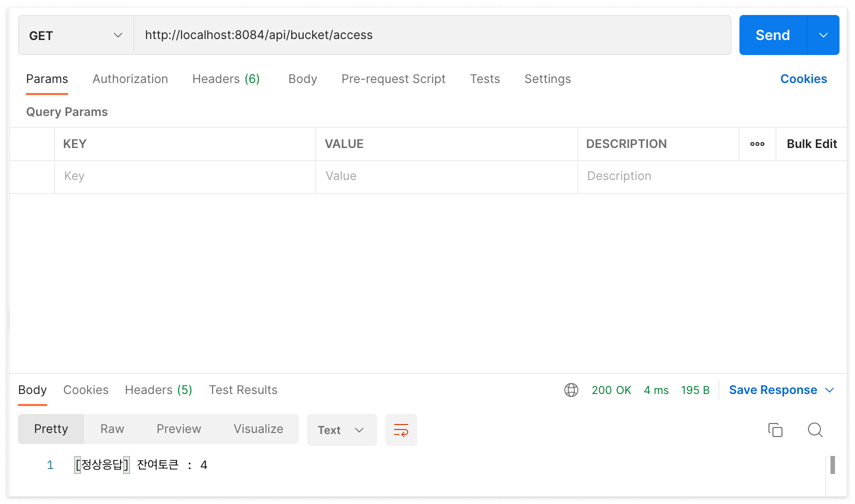The image size is (855, 504).
Task: Click the 4 ms response time
Action: (656, 390)
